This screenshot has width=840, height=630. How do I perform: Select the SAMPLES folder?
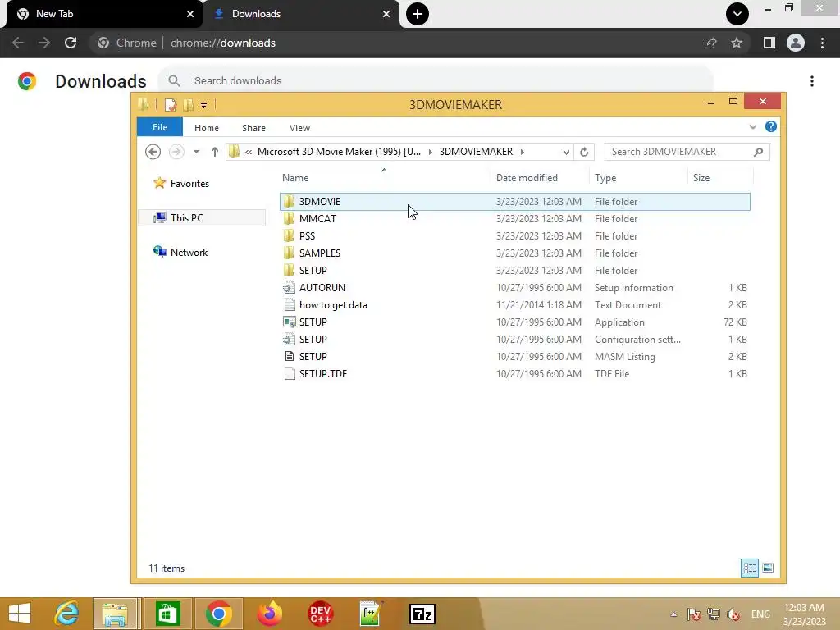pyautogui.click(x=515, y=253)
